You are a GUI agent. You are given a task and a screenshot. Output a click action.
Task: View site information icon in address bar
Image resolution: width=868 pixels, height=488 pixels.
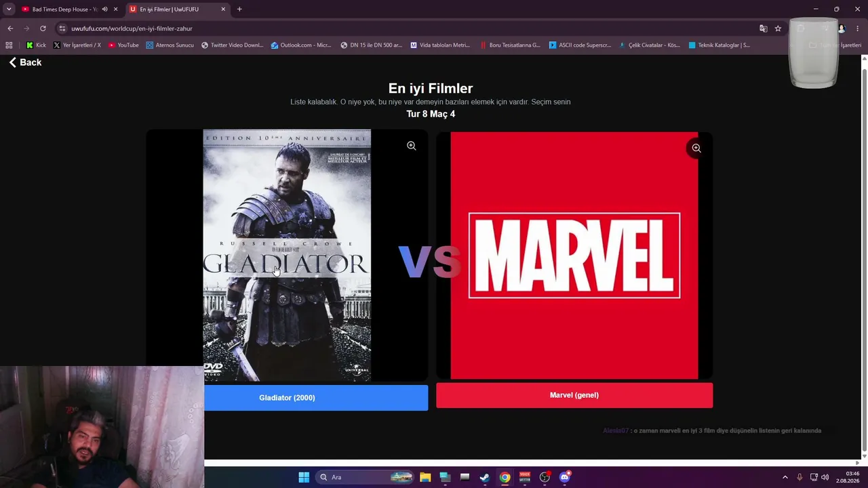[x=62, y=28]
